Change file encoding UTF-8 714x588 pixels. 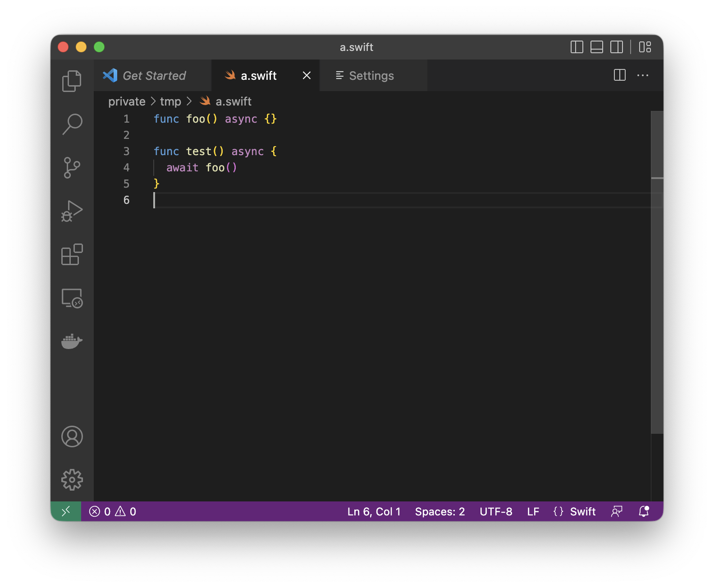coord(496,511)
